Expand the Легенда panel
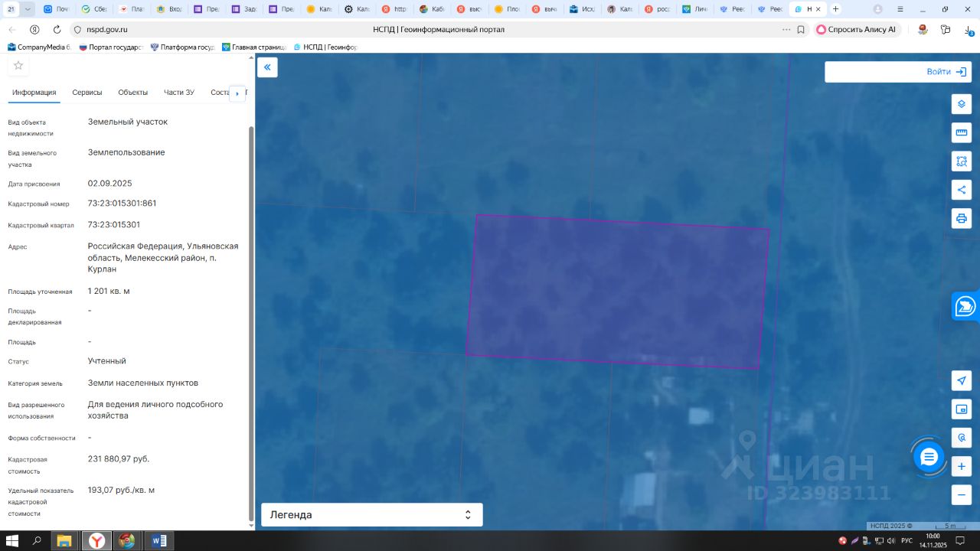 [x=372, y=515]
